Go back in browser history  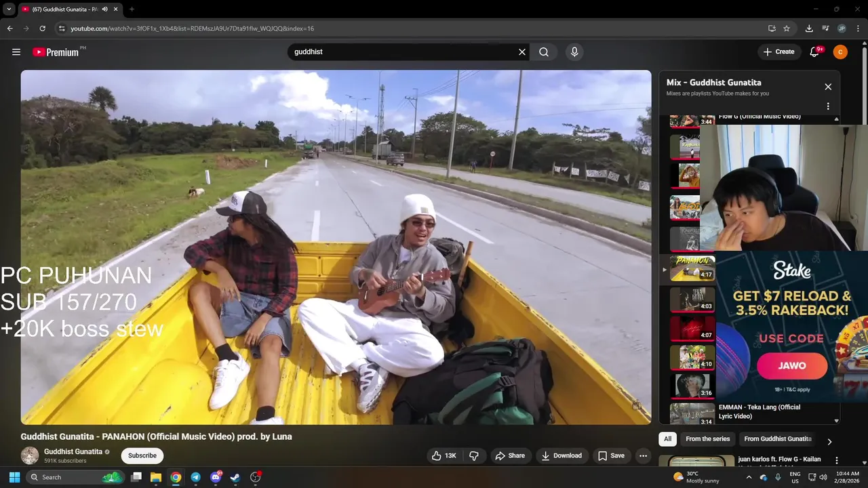click(x=9, y=28)
